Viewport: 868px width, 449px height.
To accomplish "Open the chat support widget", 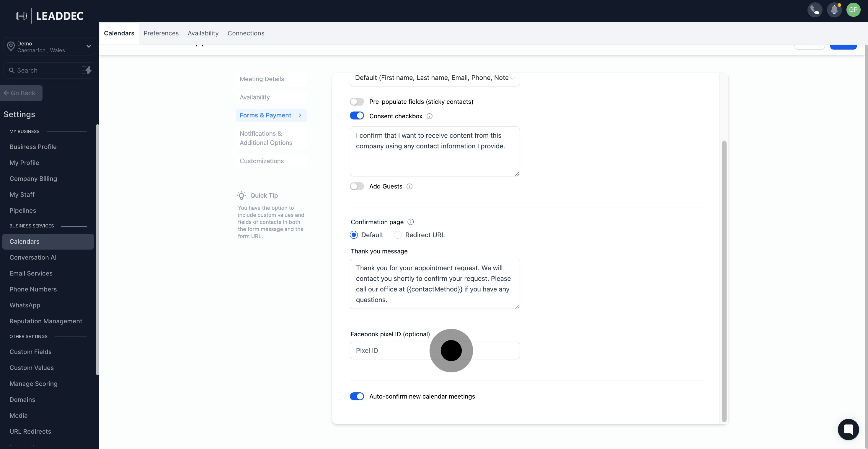I will (x=848, y=429).
